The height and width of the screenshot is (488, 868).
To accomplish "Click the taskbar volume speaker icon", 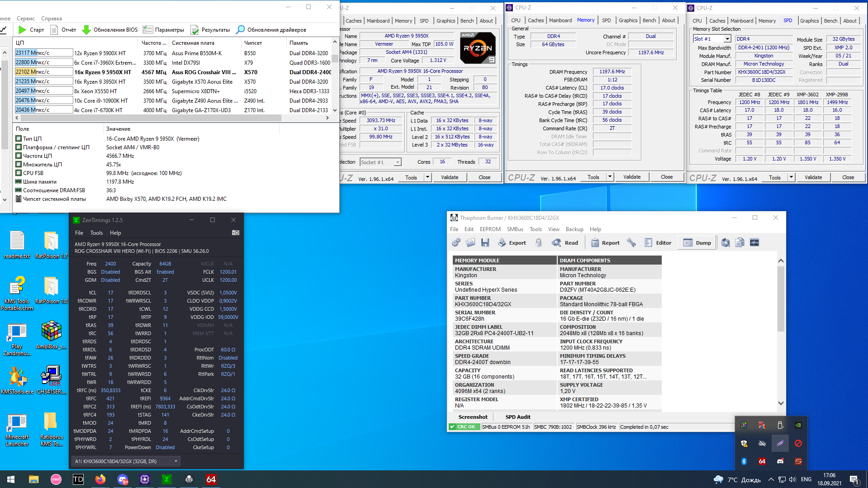I will (x=792, y=479).
